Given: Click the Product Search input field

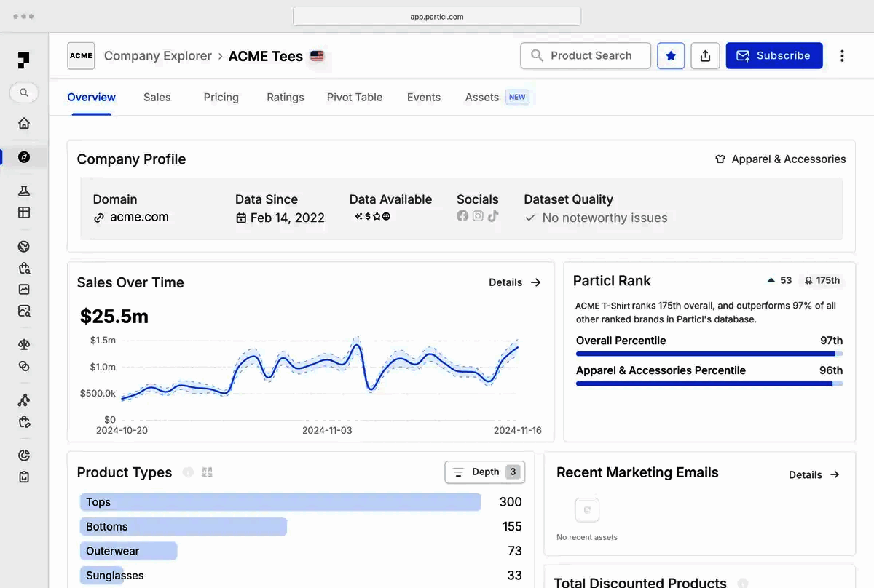Looking at the screenshot, I should coord(586,56).
